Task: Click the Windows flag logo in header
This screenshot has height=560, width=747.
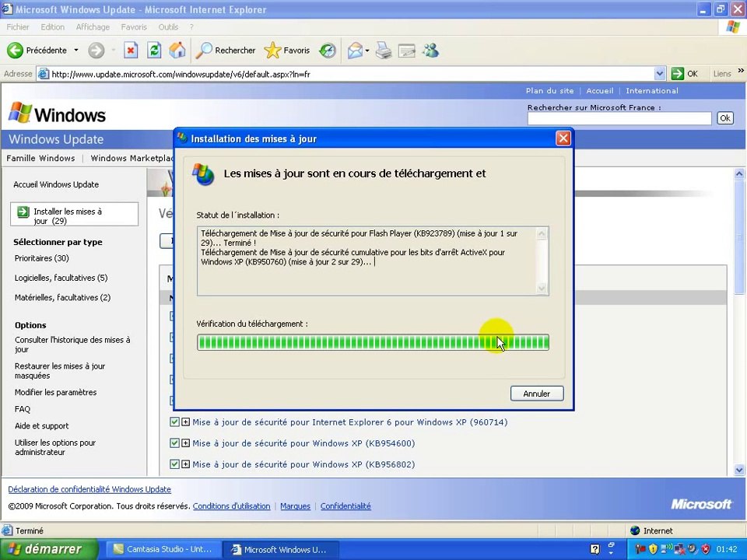Action: pyautogui.click(x=20, y=114)
